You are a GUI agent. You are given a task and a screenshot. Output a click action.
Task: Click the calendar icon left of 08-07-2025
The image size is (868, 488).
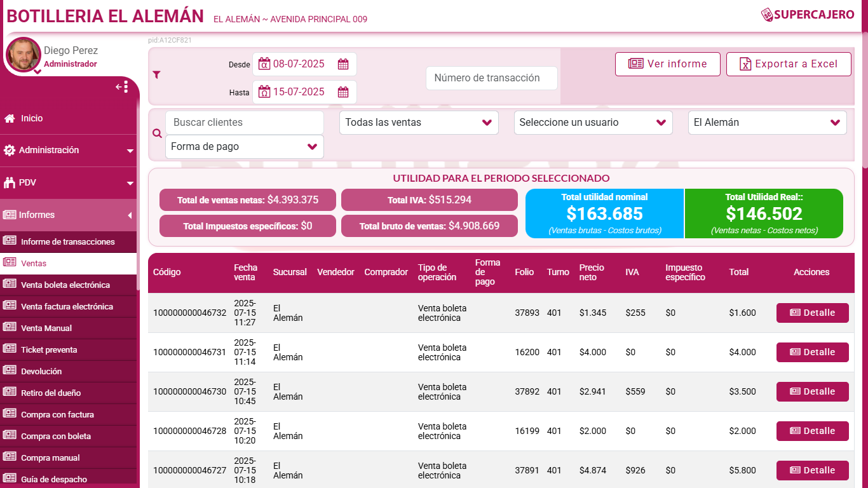pos(264,64)
